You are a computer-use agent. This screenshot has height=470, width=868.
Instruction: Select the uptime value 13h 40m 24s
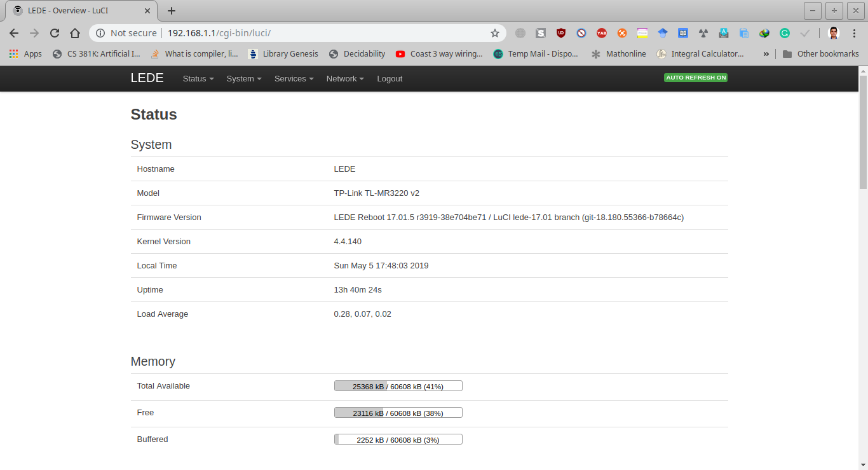click(x=358, y=290)
